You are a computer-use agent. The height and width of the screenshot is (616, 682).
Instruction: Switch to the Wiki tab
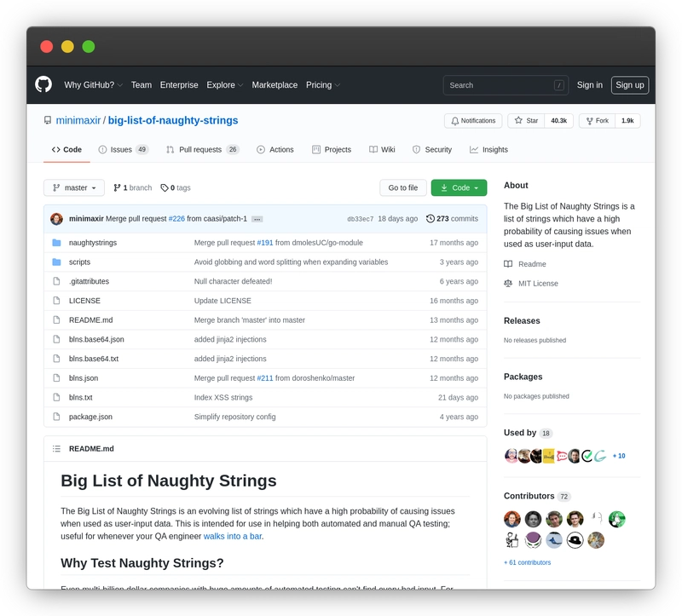tap(382, 150)
